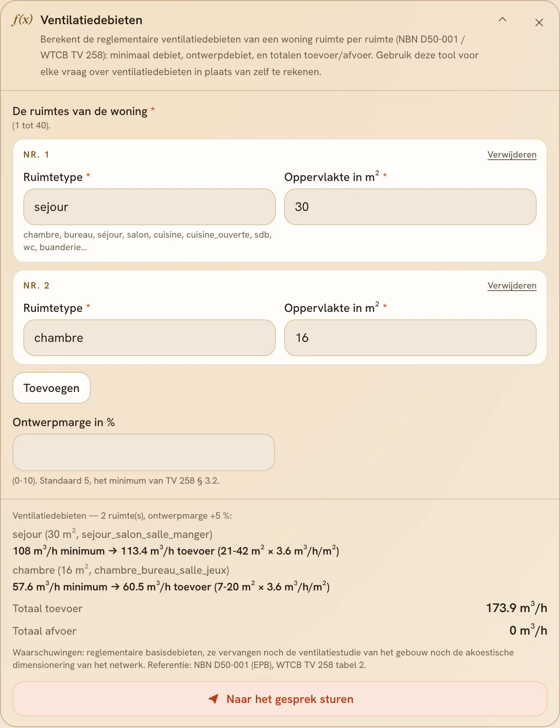This screenshot has height=728, width=560.
Task: Click the f(x) function icon
Action: point(22,20)
